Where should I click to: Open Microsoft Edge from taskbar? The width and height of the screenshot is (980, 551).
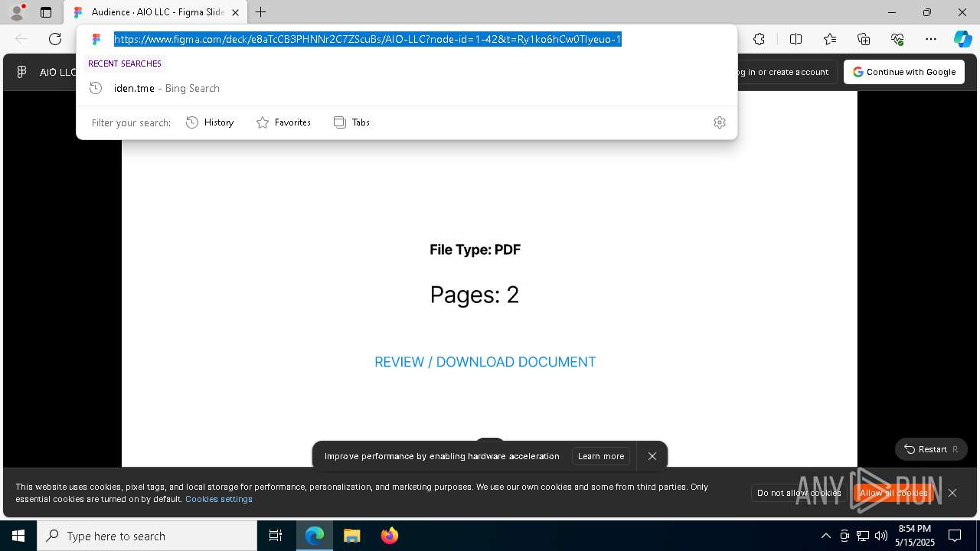pos(315,536)
